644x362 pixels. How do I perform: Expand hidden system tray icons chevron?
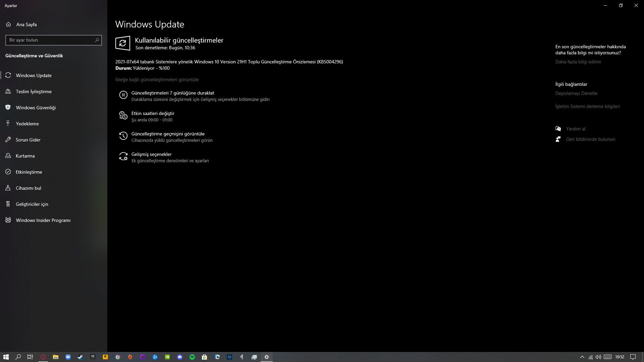pos(582,357)
